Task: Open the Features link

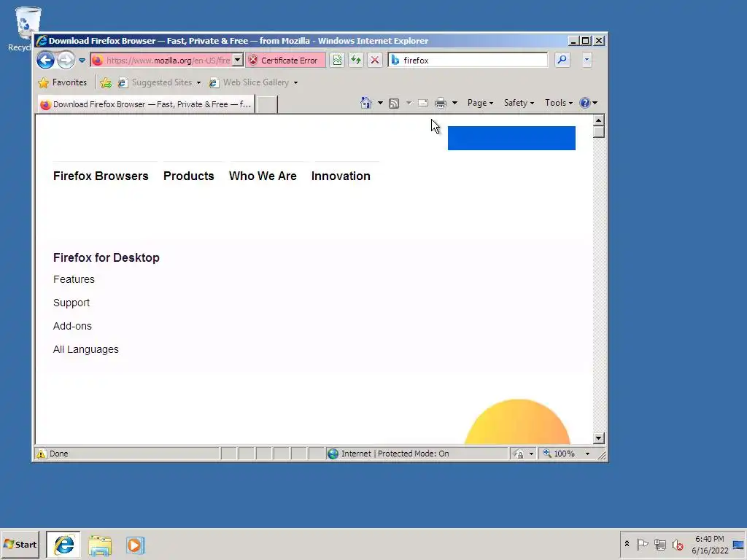Action: [74, 279]
